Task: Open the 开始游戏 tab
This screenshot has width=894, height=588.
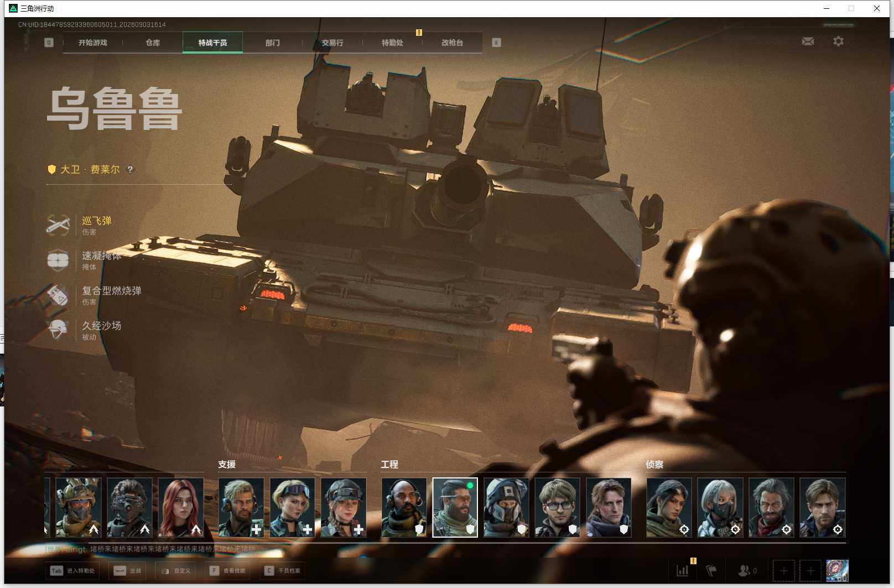Action: click(x=92, y=43)
